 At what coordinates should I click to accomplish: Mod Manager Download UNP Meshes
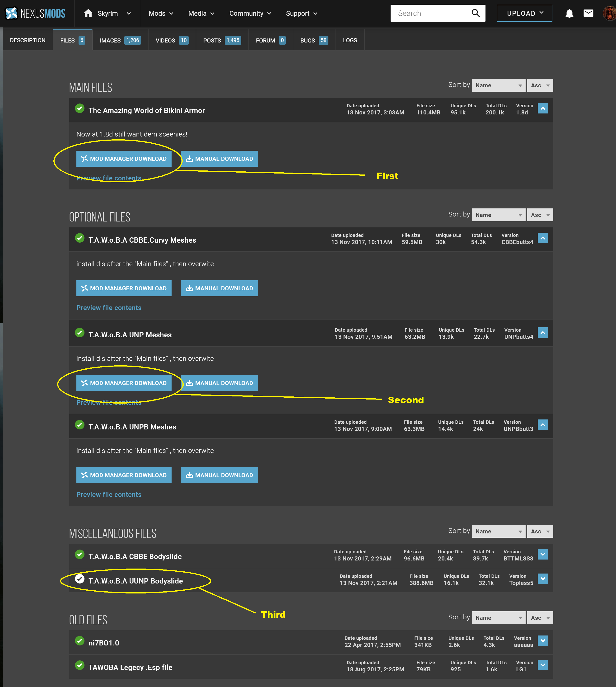(124, 383)
